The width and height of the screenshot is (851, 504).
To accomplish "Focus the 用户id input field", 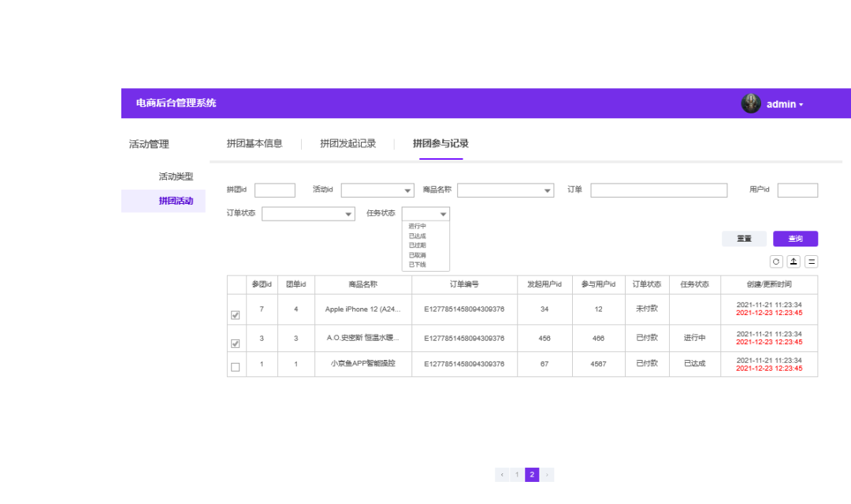I will pos(797,191).
